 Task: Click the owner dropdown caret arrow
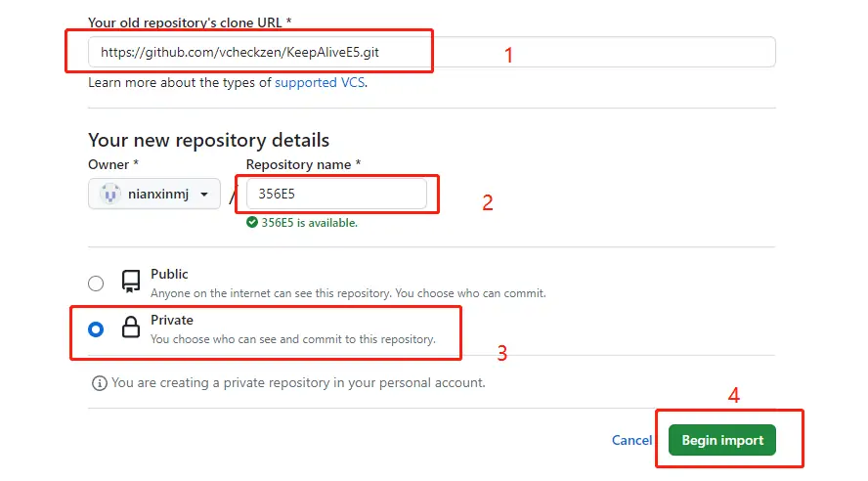204,194
